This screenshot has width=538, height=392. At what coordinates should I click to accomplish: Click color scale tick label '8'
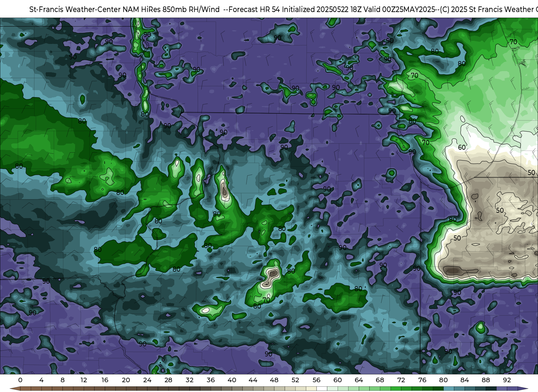62,380
